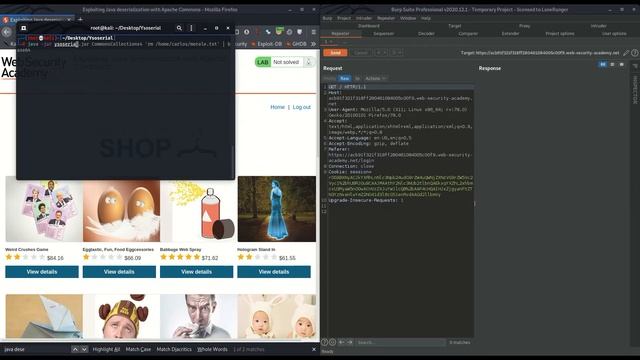Open the Actions dropdown in Request panel

pyautogui.click(x=376, y=78)
